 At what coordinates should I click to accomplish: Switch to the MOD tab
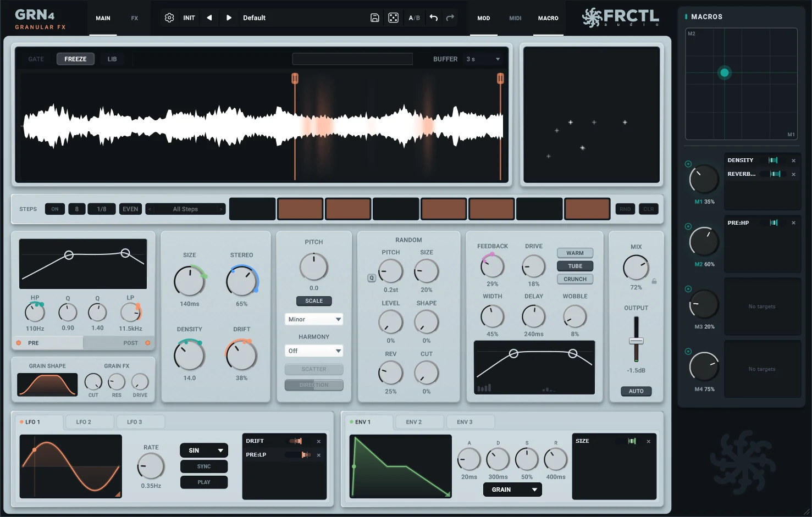point(484,18)
